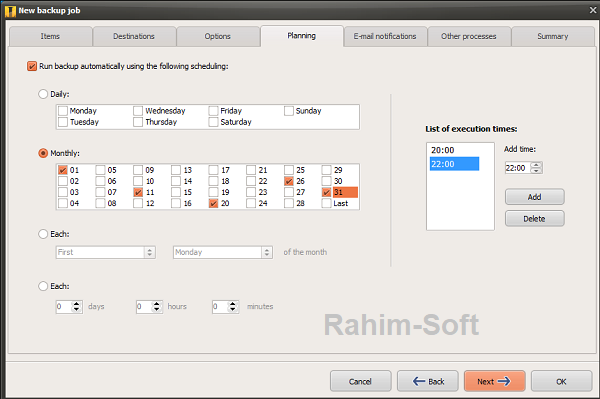Click the days spinner field
Viewport: 600px width, 399px height.
coord(69,306)
